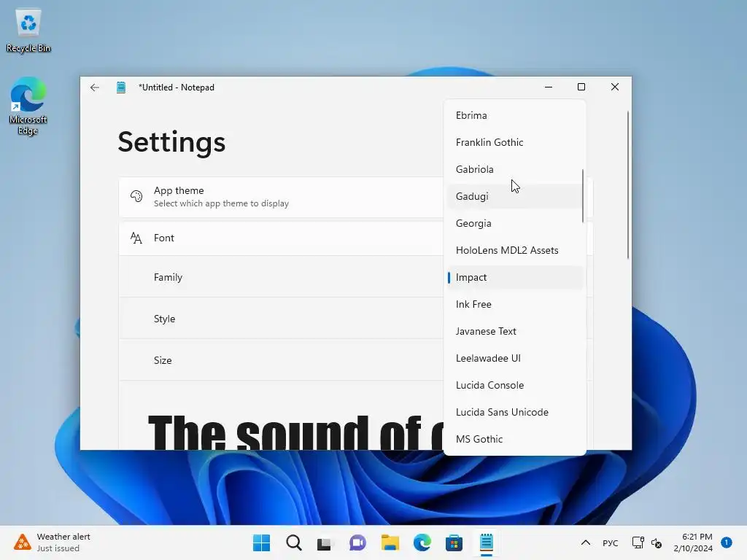Viewport: 747px width, 560px height.
Task: Click the App theme palette icon
Action: click(x=136, y=196)
